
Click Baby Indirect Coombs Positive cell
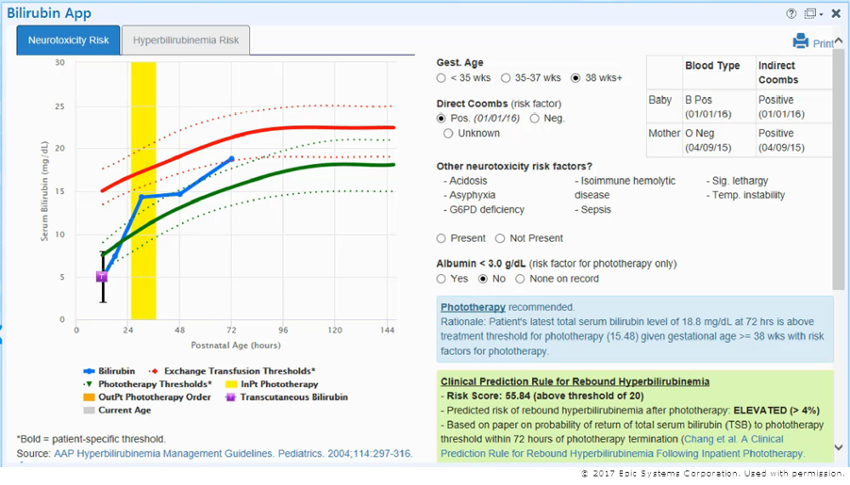tap(794, 107)
